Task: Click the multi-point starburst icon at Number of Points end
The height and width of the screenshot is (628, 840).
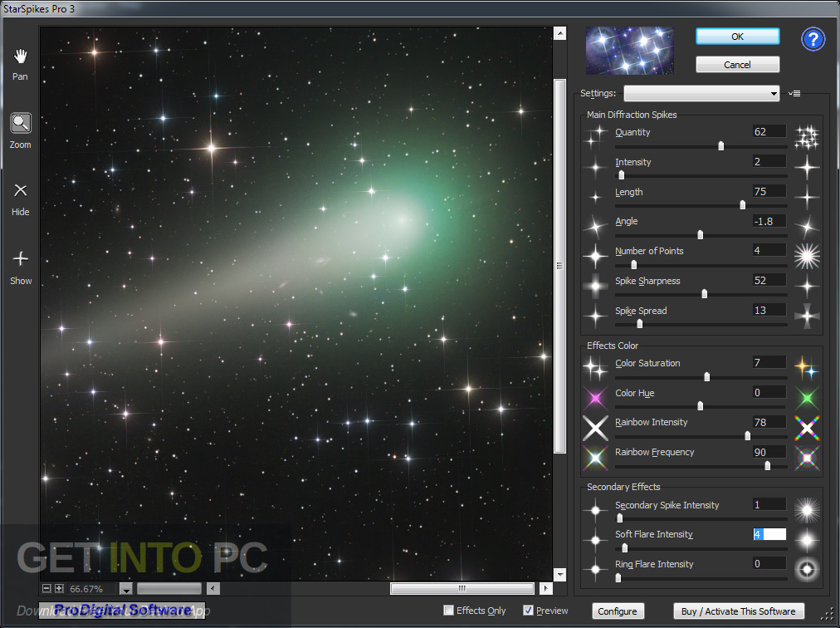Action: [807, 257]
